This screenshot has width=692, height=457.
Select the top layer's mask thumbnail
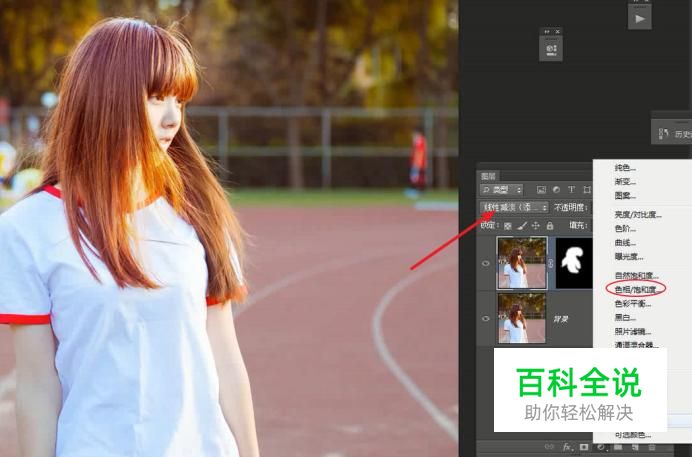point(574,263)
